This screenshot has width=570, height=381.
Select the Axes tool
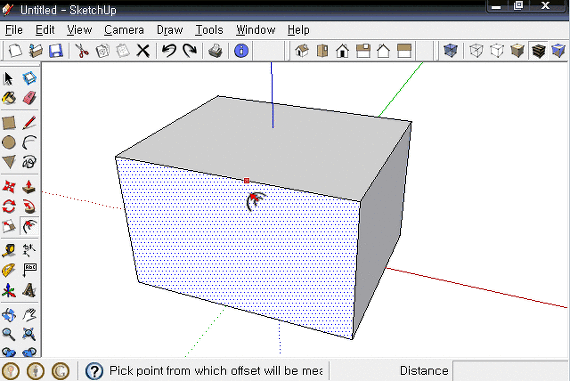coord(9,290)
